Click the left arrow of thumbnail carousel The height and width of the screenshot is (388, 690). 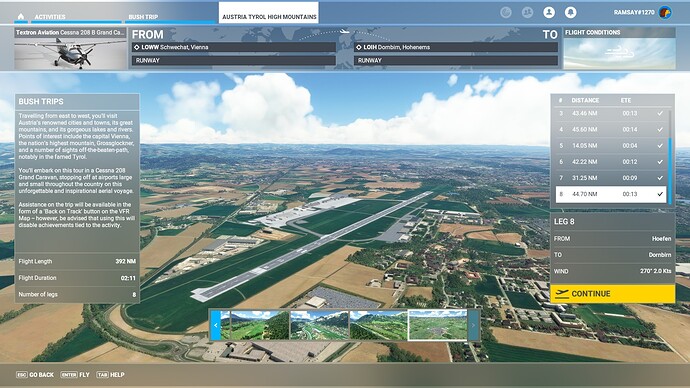(216, 325)
